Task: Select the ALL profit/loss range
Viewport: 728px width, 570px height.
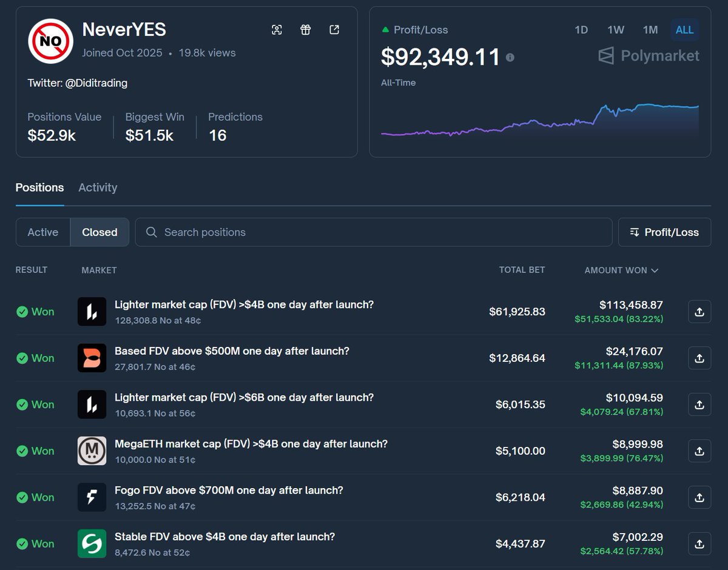Action: (x=684, y=30)
